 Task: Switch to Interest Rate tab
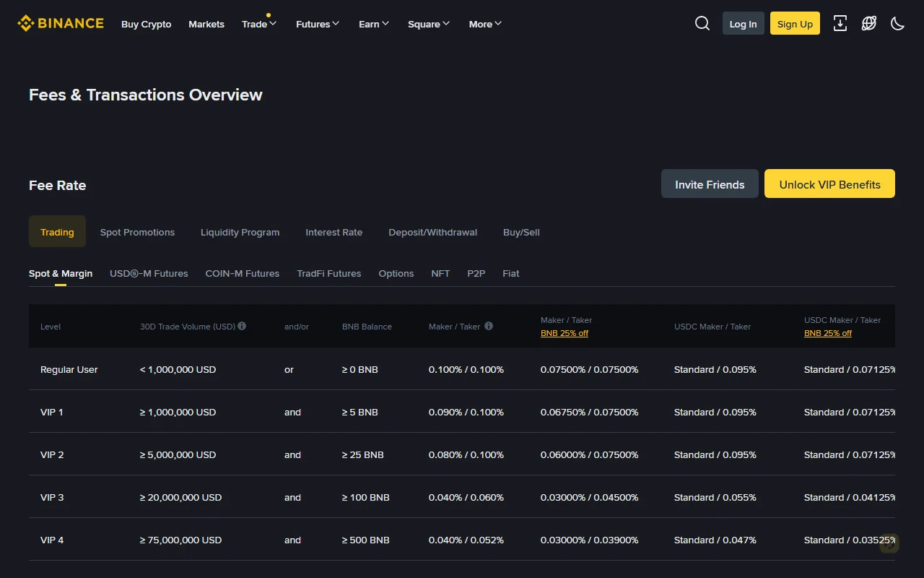334,232
